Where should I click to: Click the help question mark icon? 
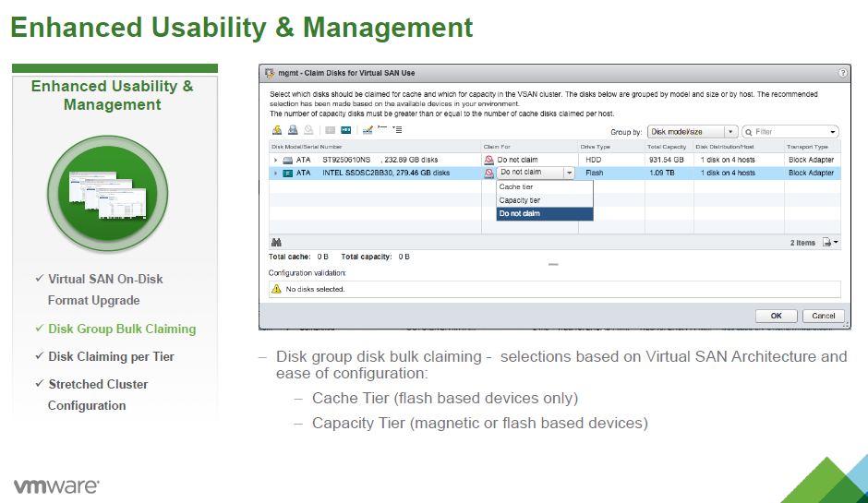click(x=842, y=72)
